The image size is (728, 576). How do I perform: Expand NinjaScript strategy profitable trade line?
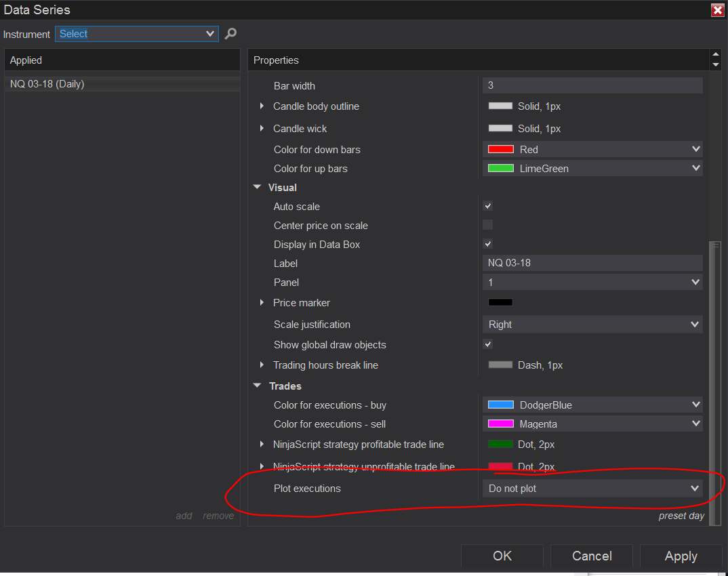pos(262,444)
